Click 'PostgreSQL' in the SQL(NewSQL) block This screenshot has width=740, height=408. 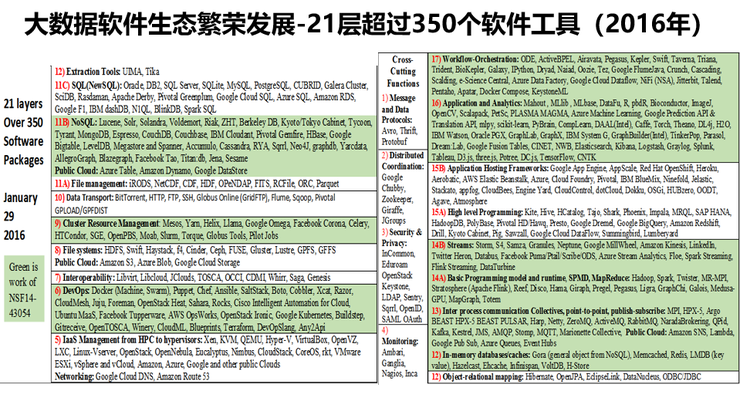click(271, 85)
